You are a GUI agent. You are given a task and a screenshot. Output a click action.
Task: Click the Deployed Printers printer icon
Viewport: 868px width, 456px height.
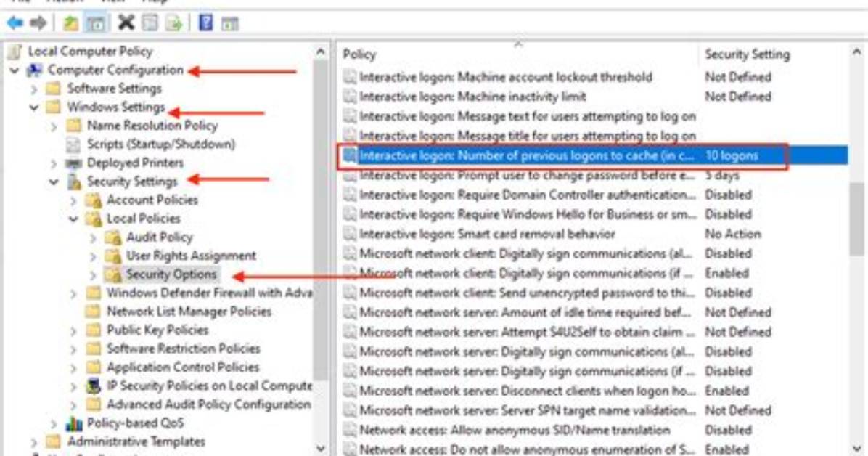pos(73,163)
